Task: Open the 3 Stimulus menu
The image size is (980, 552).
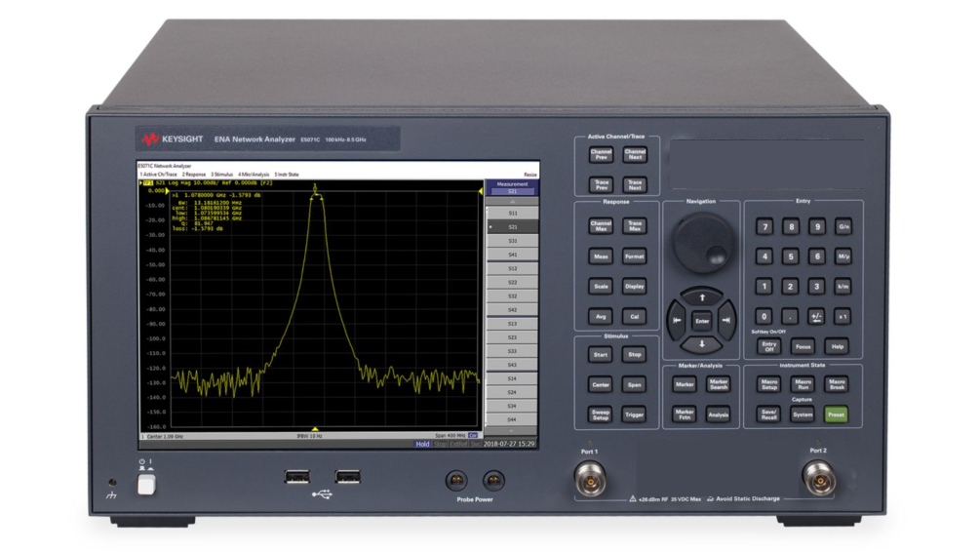Action: pos(222,175)
